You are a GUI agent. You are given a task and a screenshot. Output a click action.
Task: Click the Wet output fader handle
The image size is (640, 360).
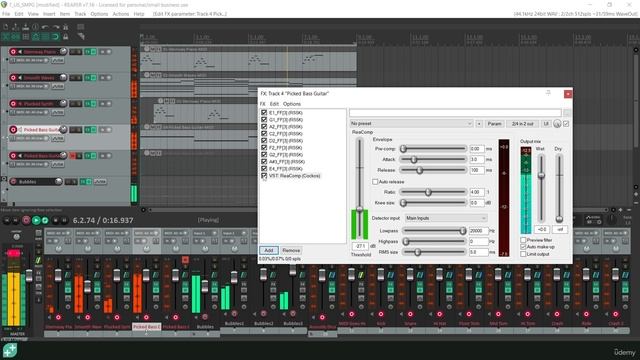(541, 176)
